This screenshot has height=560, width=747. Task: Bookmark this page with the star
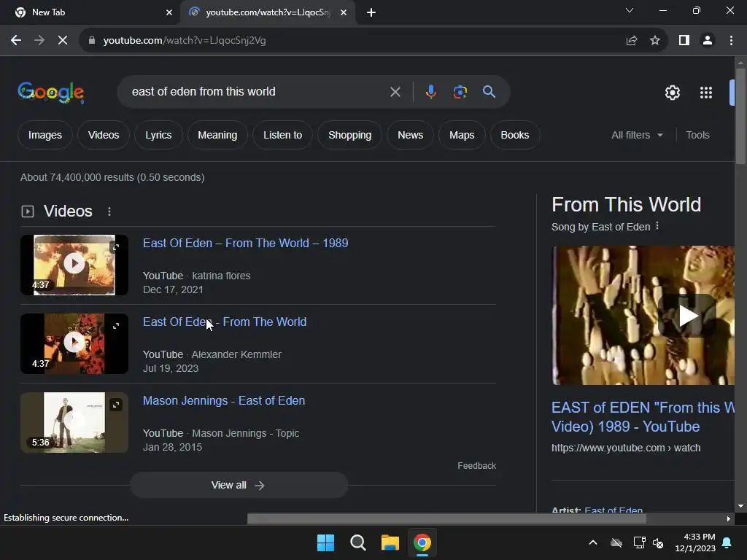655,41
